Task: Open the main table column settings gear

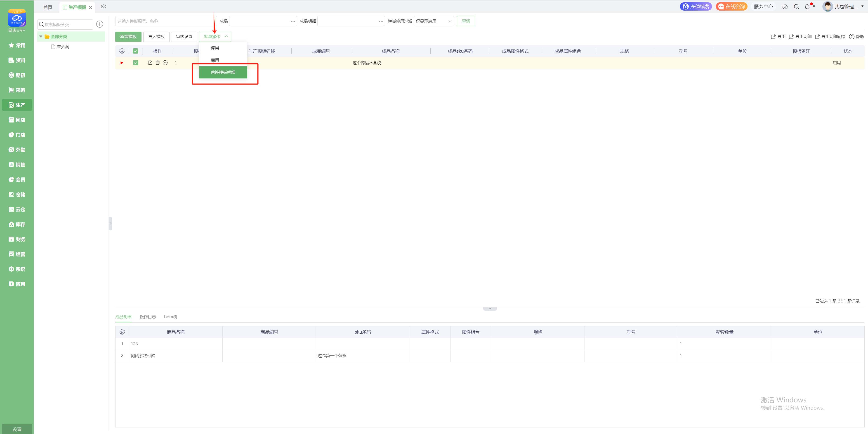Action: point(122,51)
